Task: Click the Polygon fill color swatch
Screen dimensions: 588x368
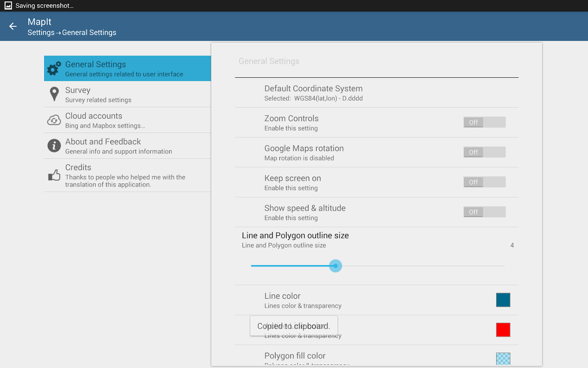Action: 503,359
